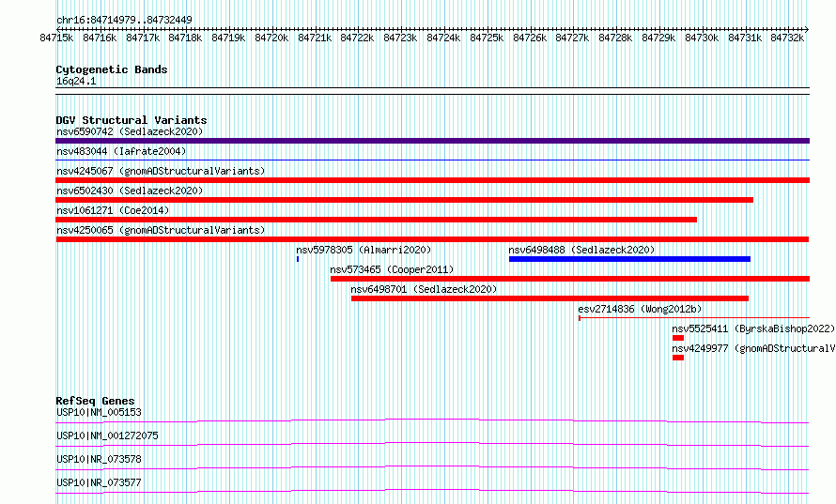Select the tiny blue nsv5978305 marker
Image resolution: width=836 pixels, height=504 pixels.
(x=298, y=259)
